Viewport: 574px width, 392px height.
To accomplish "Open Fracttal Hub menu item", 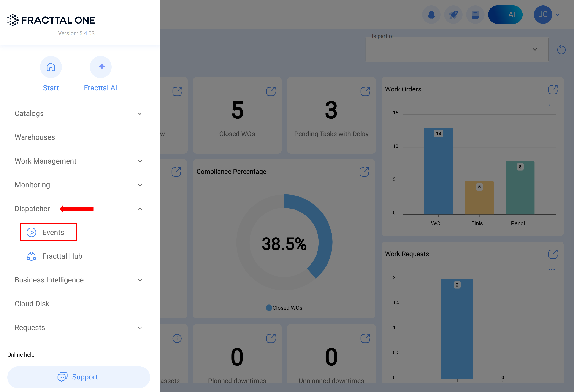I will click(62, 256).
